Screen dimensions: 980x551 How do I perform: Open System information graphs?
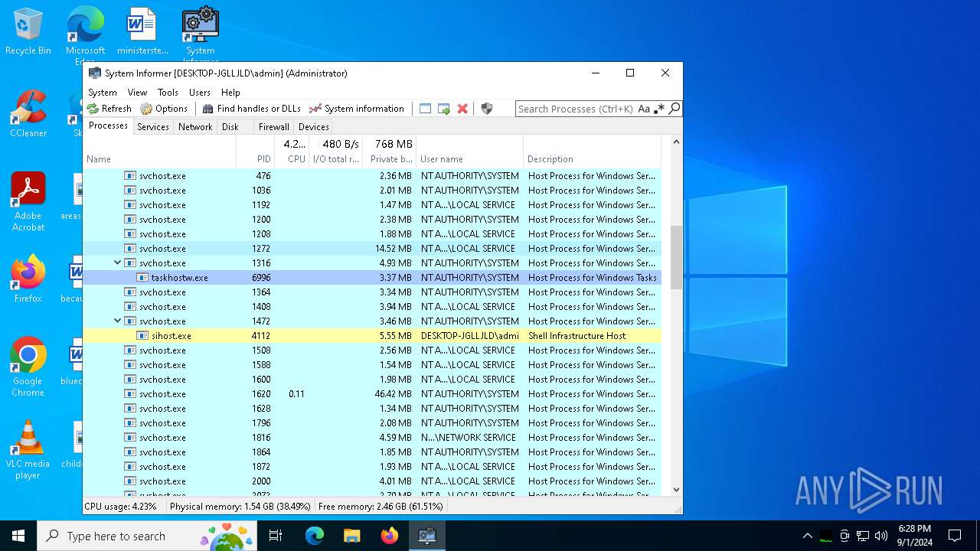point(357,109)
